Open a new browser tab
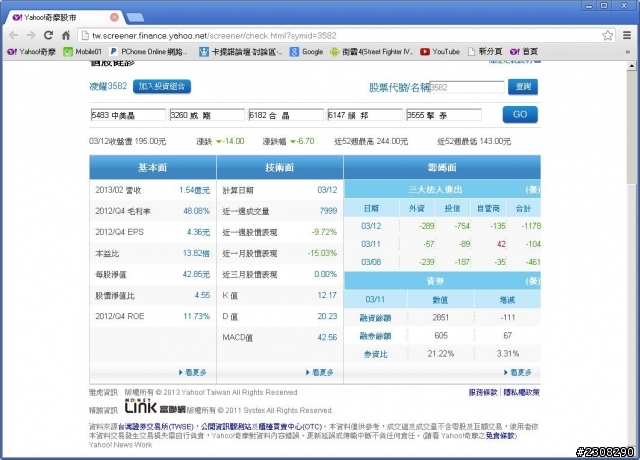The width and height of the screenshot is (640, 460). (x=135, y=17)
